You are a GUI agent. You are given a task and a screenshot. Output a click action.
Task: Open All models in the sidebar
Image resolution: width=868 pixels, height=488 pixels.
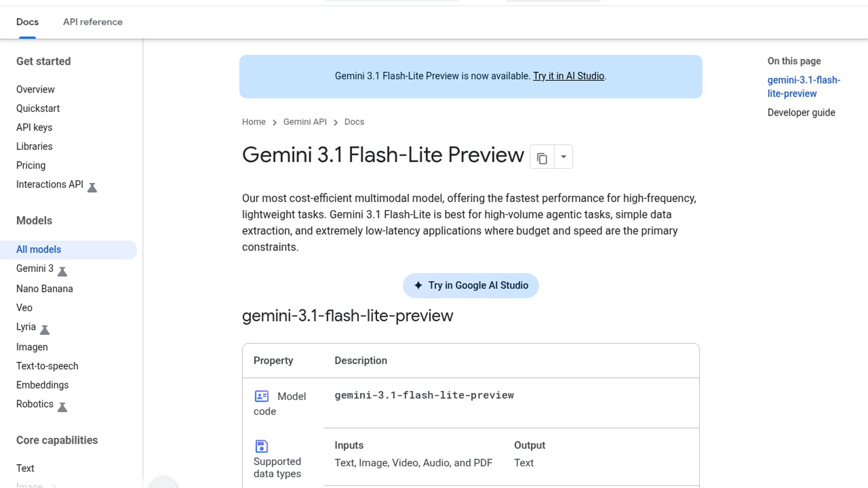coord(38,249)
